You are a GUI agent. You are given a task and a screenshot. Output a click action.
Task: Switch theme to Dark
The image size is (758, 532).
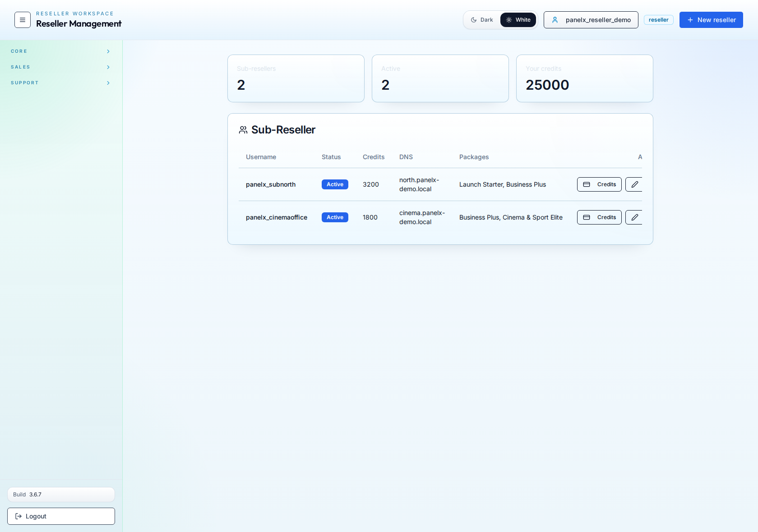point(482,20)
